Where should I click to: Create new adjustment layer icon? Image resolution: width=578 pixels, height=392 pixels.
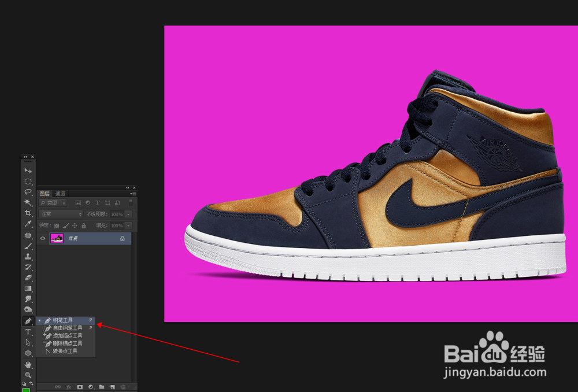pos(91,387)
